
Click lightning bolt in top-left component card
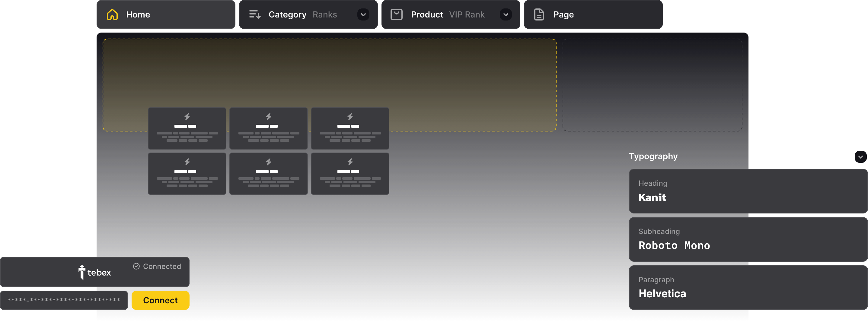(x=187, y=116)
